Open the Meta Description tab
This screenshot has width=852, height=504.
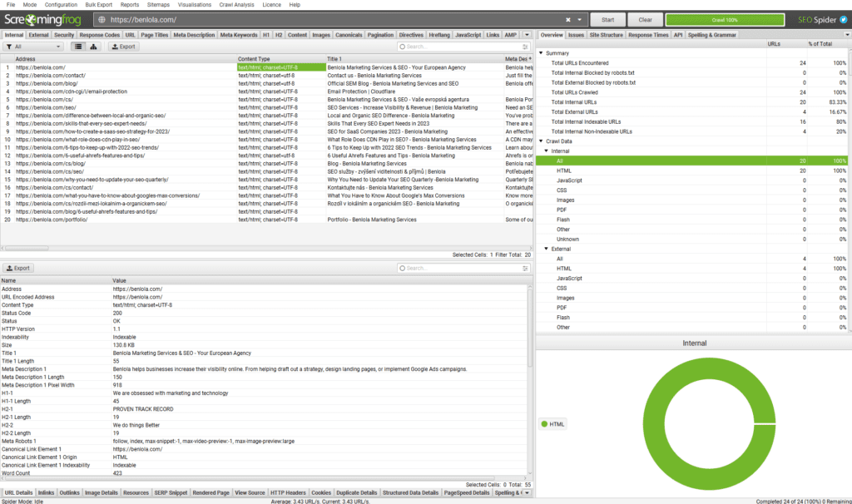click(194, 35)
